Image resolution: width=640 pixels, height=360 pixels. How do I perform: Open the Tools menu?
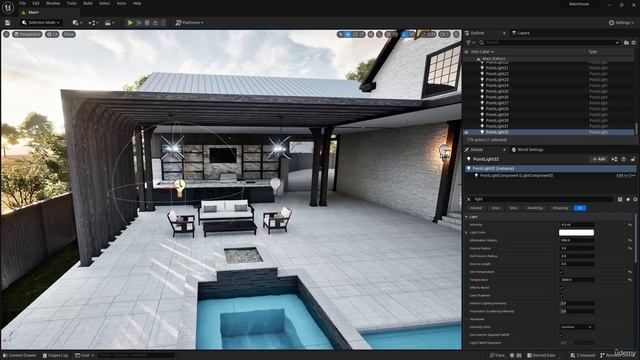point(72,3)
